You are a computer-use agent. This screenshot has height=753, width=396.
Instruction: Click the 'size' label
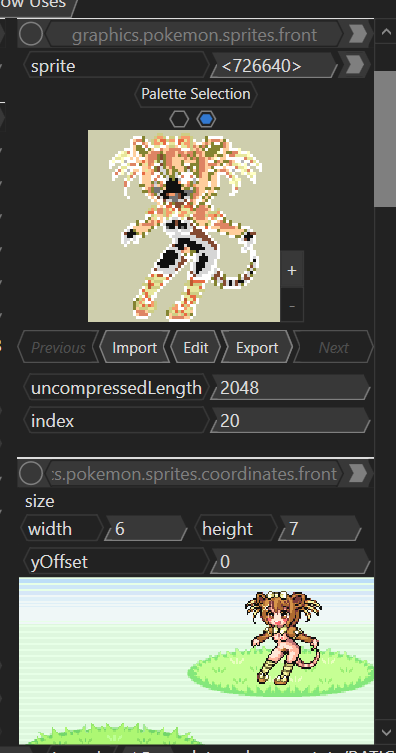[x=40, y=501]
